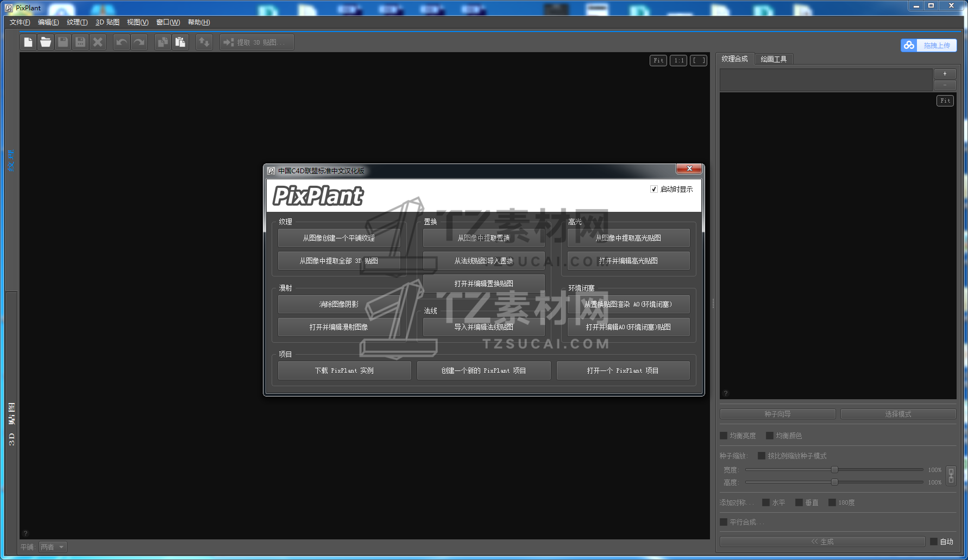Click the 种子向导 button
The image size is (968, 560).
coord(778,414)
